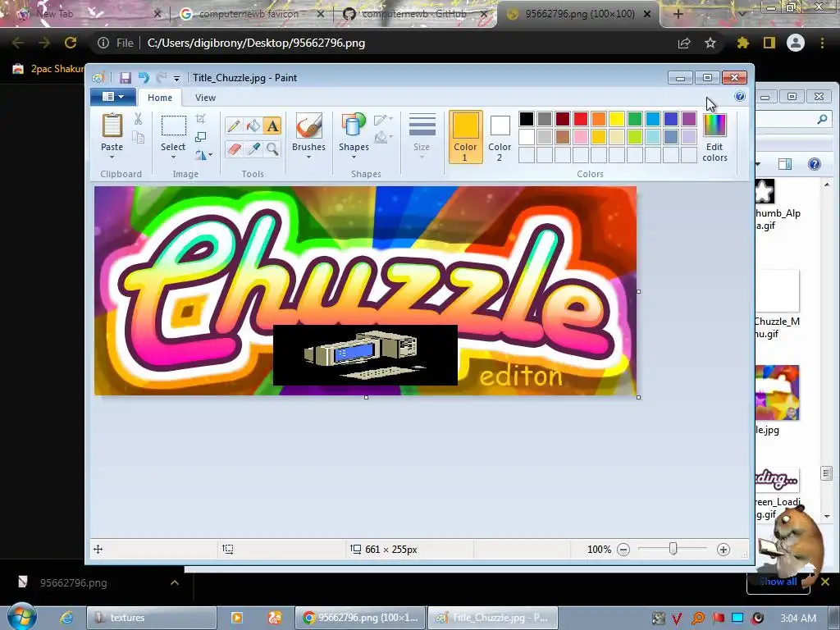The height and width of the screenshot is (630, 840).
Task: Click the Rotate icon in Image group
Action: 200,155
